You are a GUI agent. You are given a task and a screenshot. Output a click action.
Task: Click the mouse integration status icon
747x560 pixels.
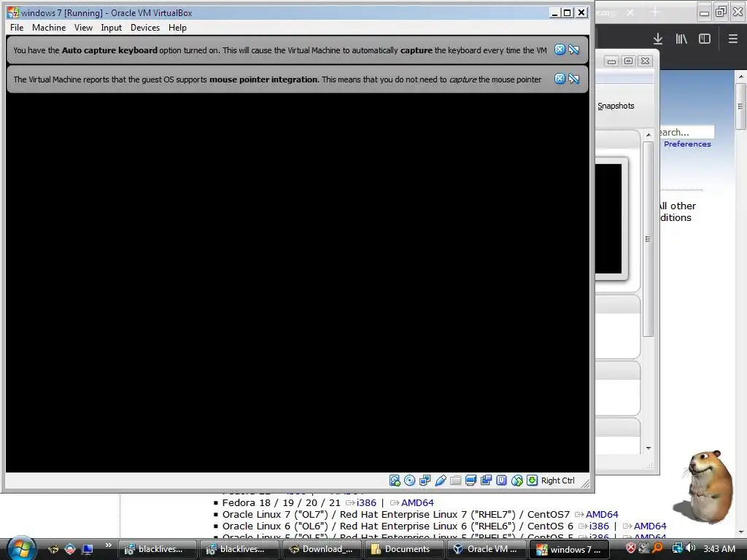[517, 481]
